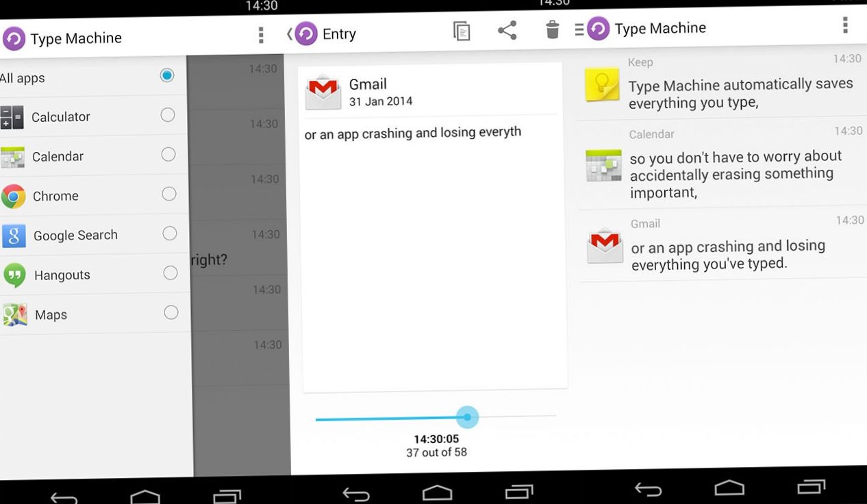Copy the entry text to clipboard

coord(462,32)
